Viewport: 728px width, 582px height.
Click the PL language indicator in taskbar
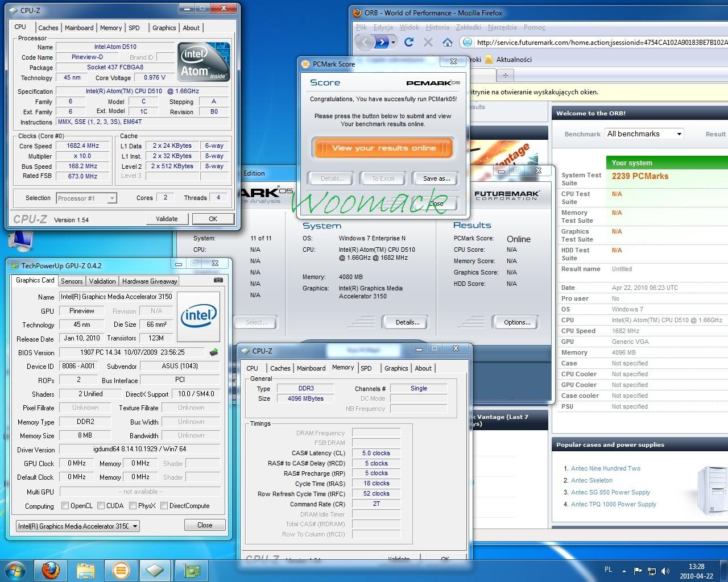(x=608, y=569)
